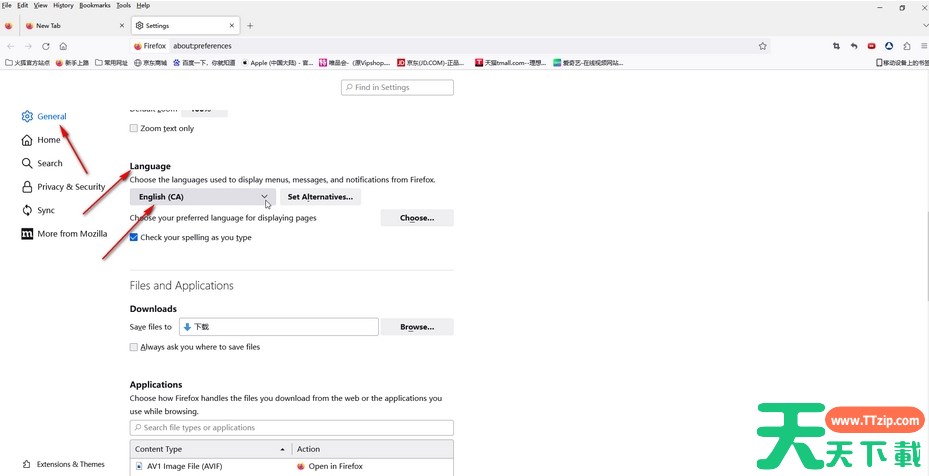Click the Set Alternatives button
The image size is (929, 476).
point(320,197)
